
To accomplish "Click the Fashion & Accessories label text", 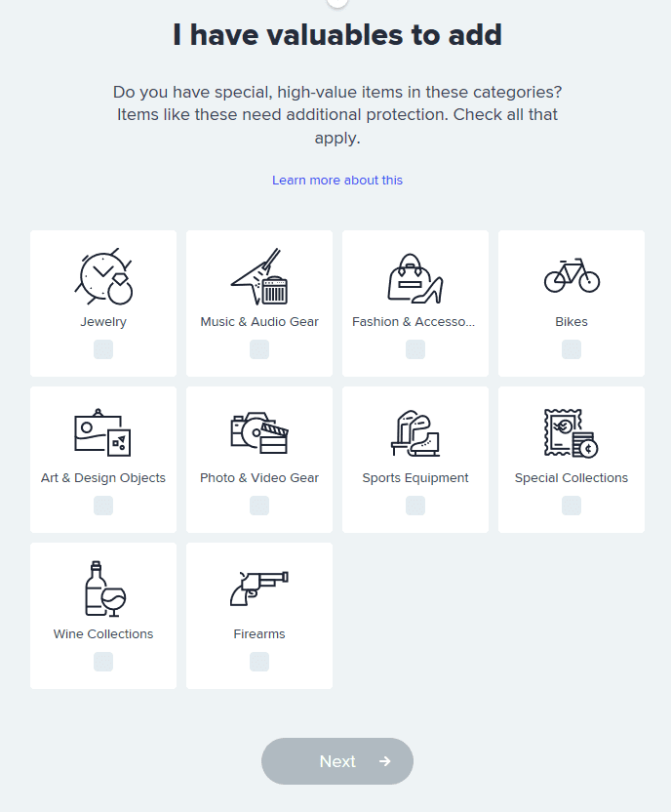I will pos(415,322).
